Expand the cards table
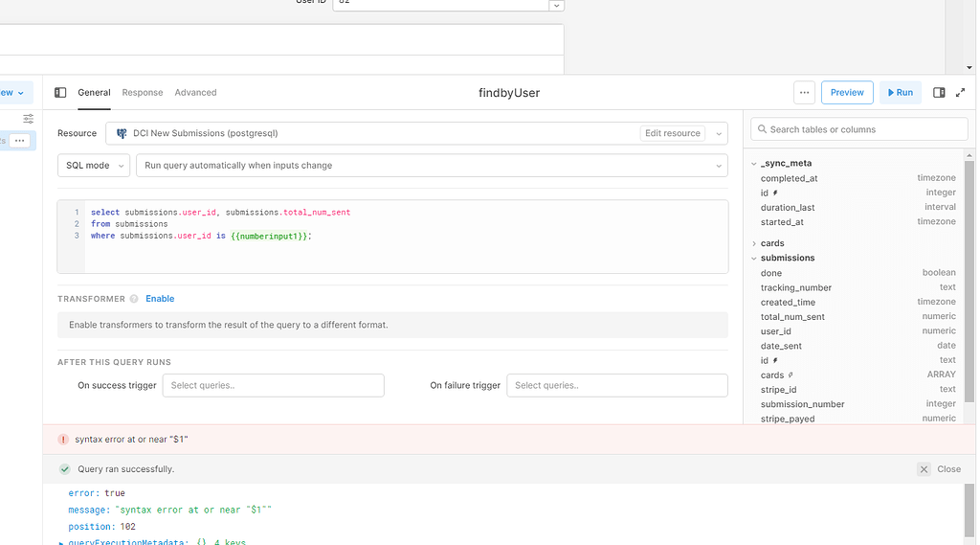The image size is (980, 545). (754, 243)
